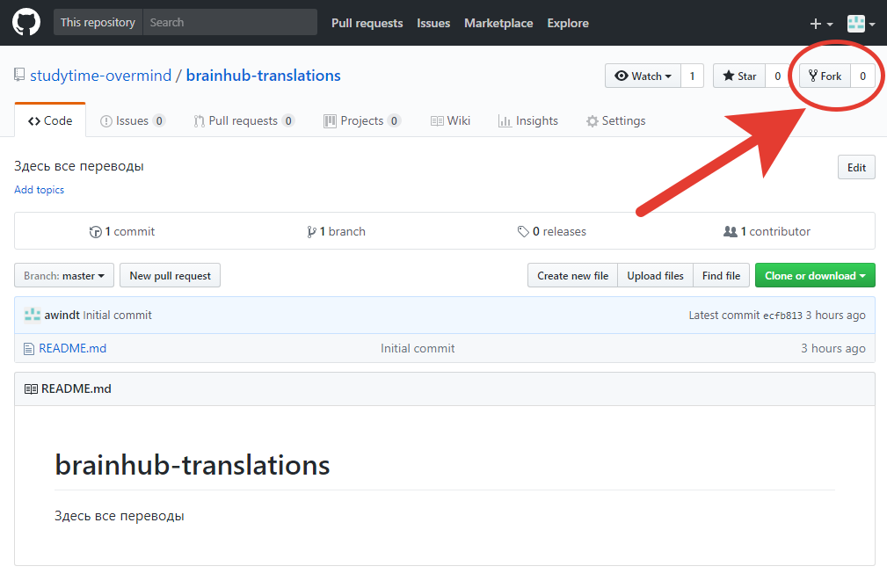
Task: Open the README.md file link
Action: pos(72,348)
